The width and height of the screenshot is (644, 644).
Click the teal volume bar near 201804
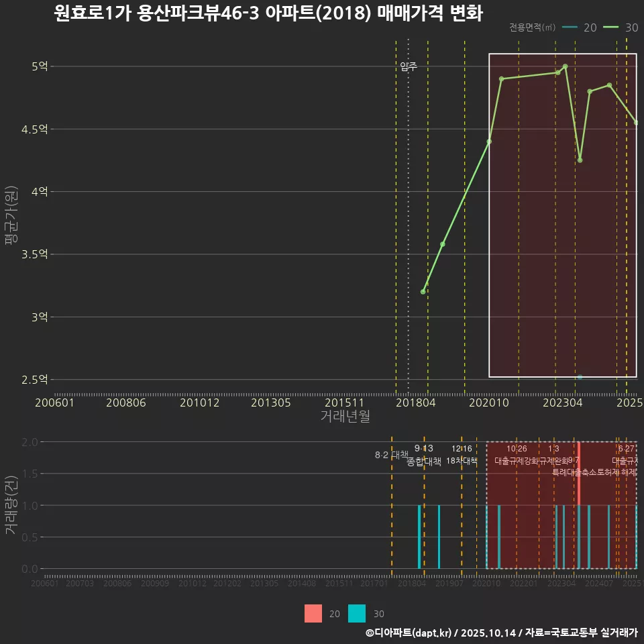(x=419, y=537)
